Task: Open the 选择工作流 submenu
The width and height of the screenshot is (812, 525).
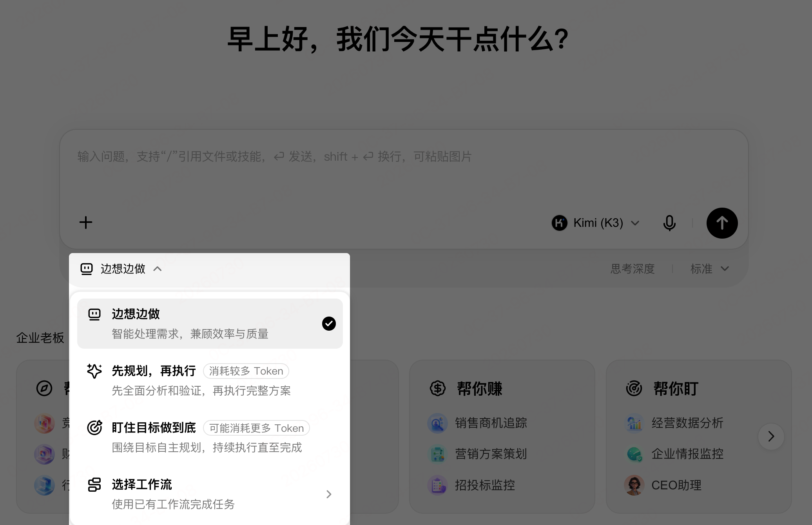Action: click(x=210, y=494)
